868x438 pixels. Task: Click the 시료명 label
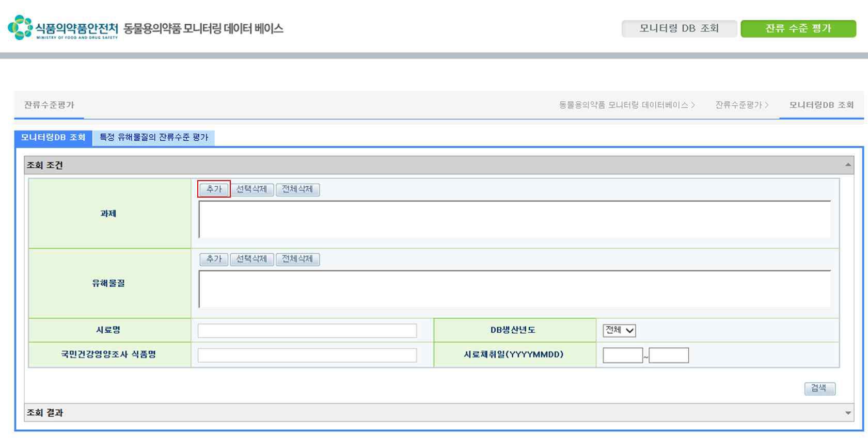click(108, 330)
